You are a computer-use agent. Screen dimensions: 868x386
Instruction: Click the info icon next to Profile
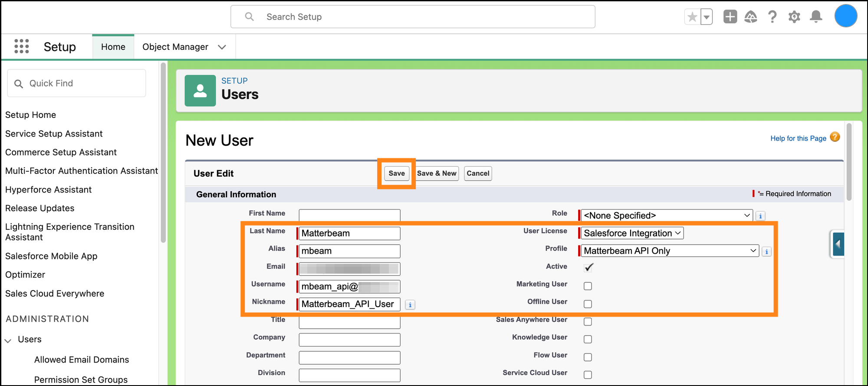click(766, 252)
